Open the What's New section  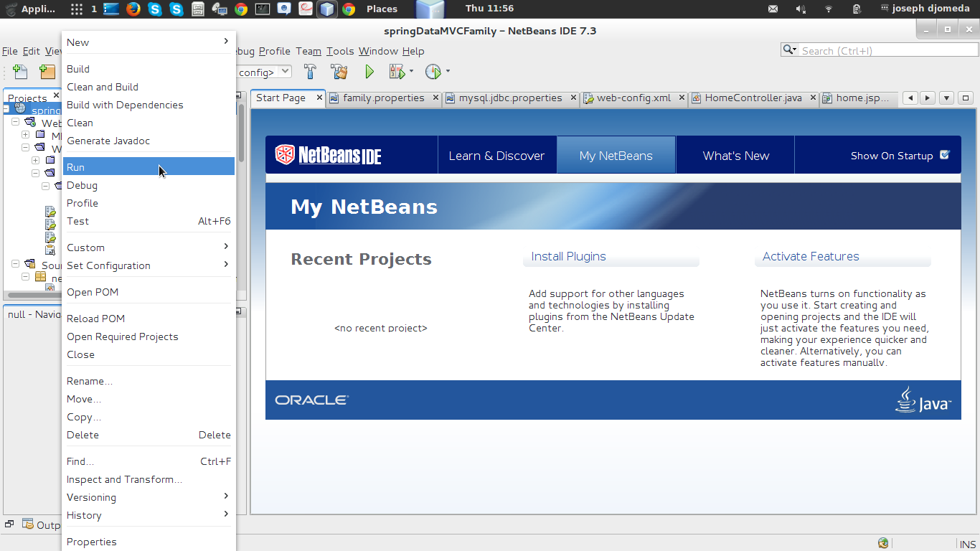736,156
